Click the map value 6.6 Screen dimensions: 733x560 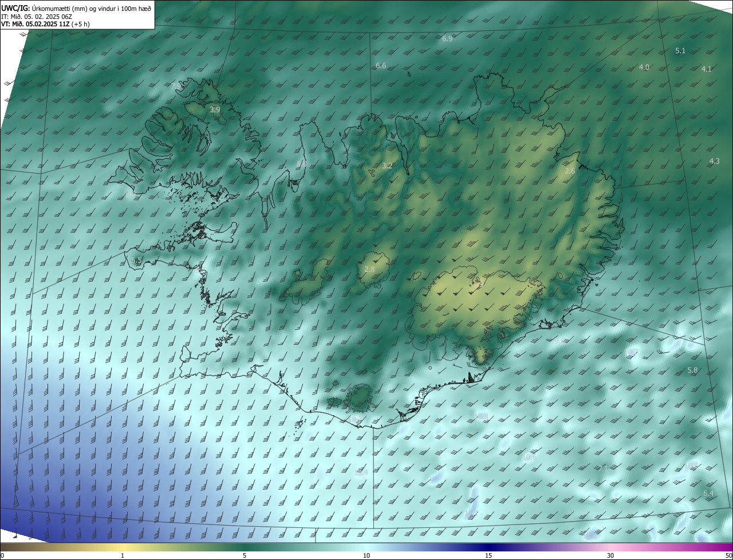[381, 66]
